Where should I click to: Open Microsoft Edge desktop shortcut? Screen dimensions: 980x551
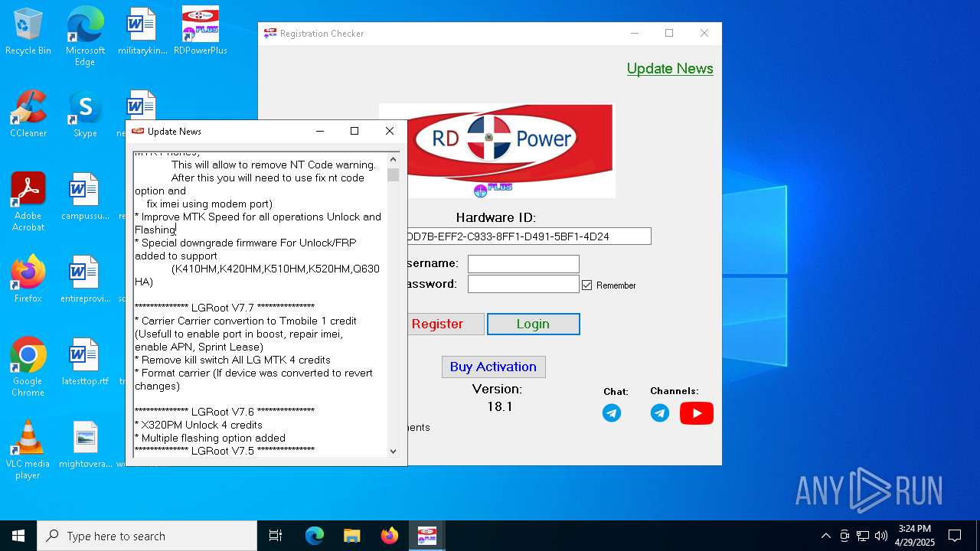pyautogui.click(x=85, y=36)
